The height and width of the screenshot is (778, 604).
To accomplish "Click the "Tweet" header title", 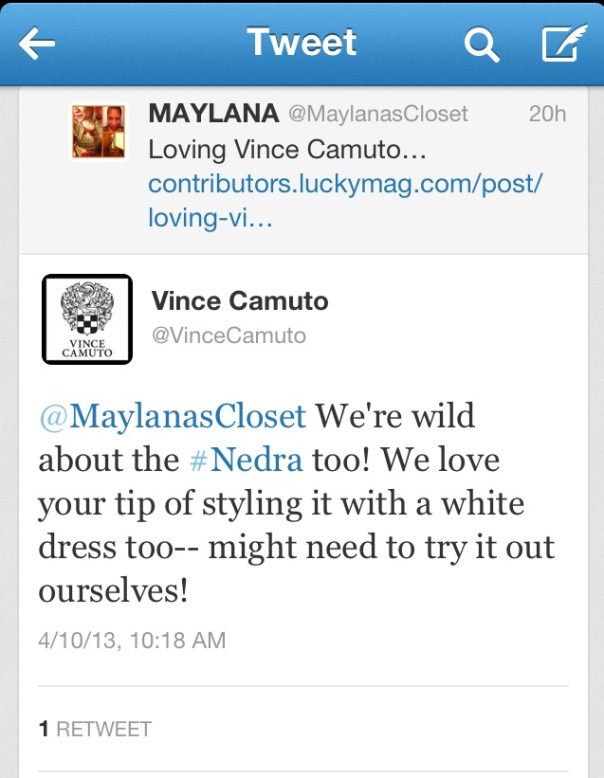I will [x=302, y=43].
